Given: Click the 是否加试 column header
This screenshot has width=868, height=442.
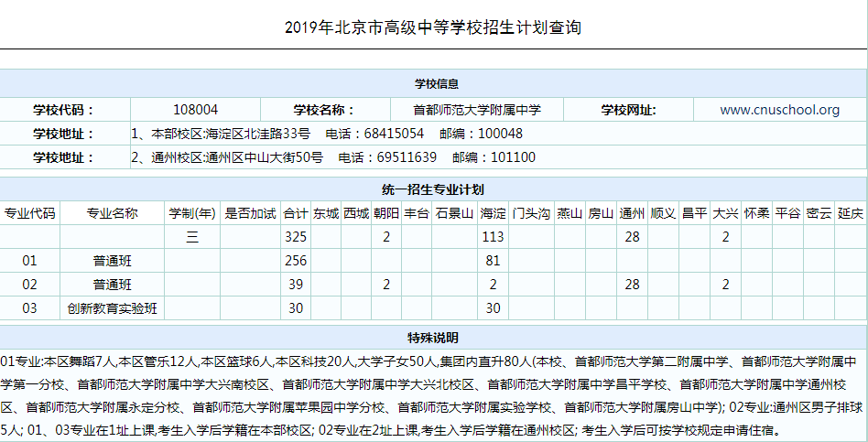Looking at the screenshot, I should click(x=250, y=213).
